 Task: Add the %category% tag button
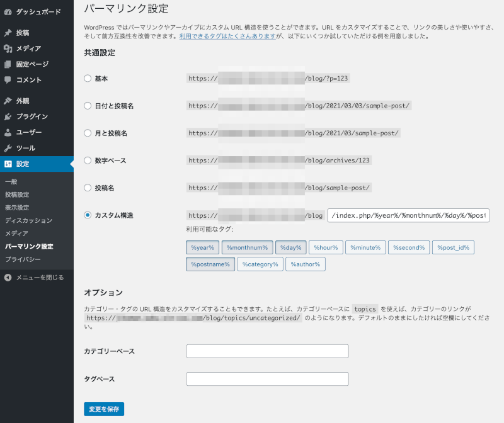click(x=260, y=264)
